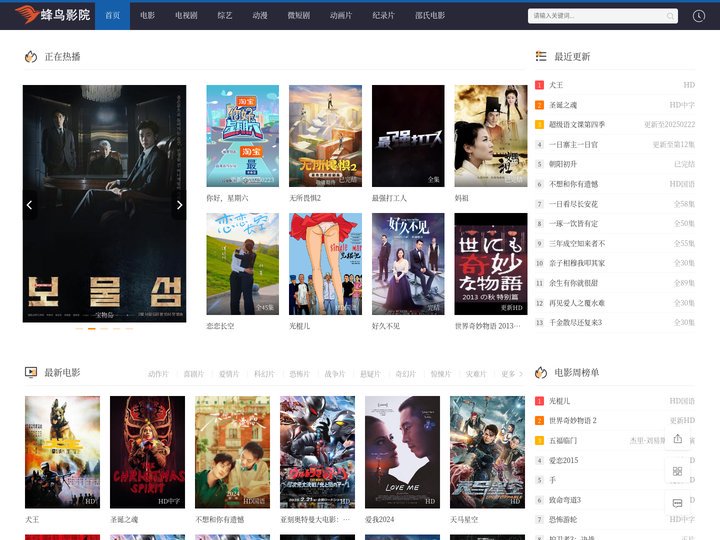Open the 动漫 menu item
This screenshot has height=540, width=720.
pos(259,16)
